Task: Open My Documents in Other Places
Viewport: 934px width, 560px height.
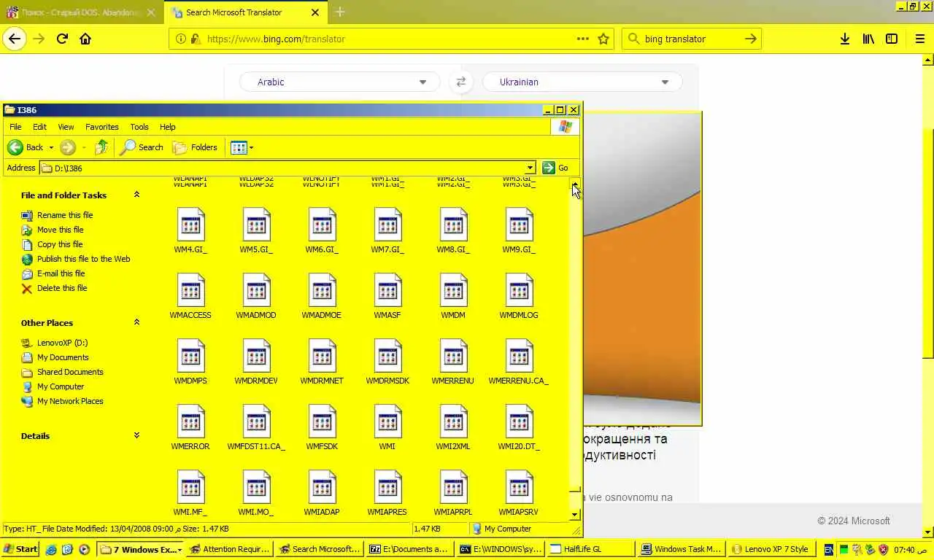Action: click(63, 357)
